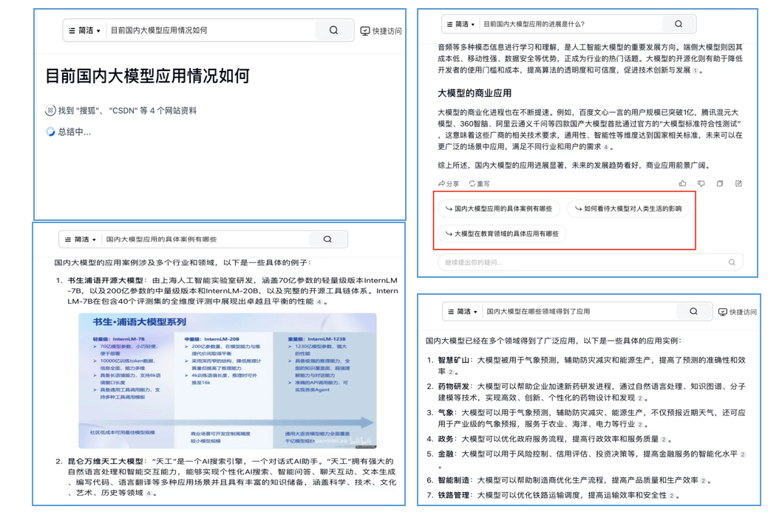The width and height of the screenshot is (779, 532).
Task: Click the 分享 share button
Action: (449, 183)
